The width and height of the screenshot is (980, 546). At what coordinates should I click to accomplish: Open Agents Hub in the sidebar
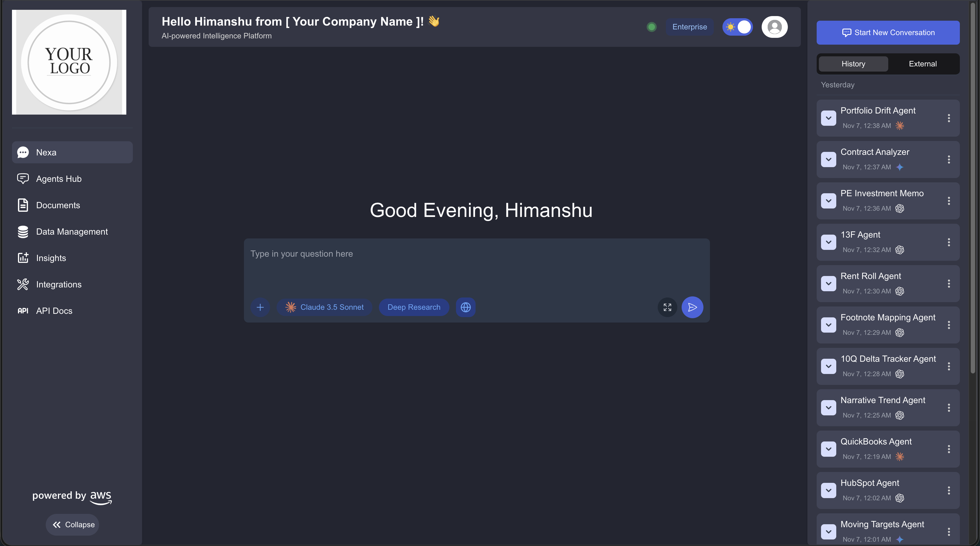[x=72, y=179]
